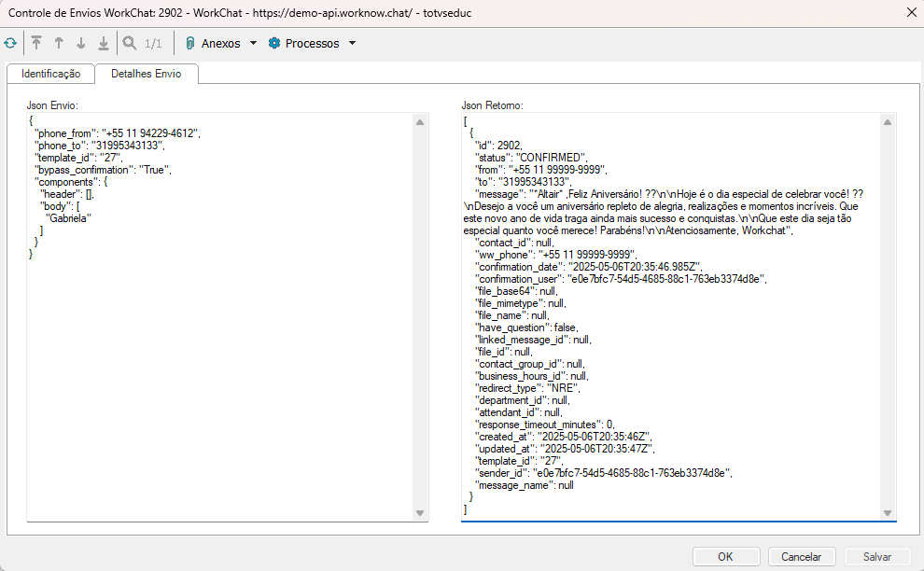Click the Anexos paperclip icon
The width and height of the screenshot is (924, 571).
point(189,44)
